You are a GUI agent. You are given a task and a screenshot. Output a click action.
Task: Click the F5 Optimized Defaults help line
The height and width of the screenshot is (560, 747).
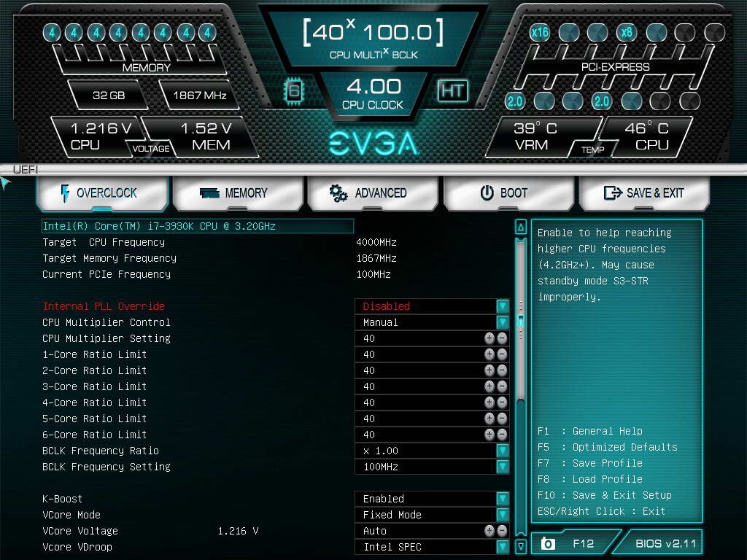tap(608, 447)
